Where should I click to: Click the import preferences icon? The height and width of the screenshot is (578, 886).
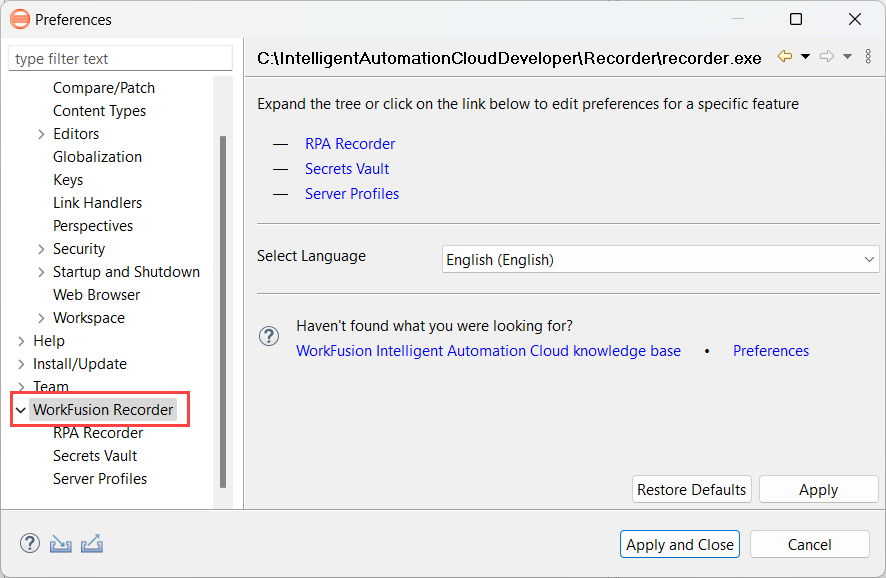60,544
